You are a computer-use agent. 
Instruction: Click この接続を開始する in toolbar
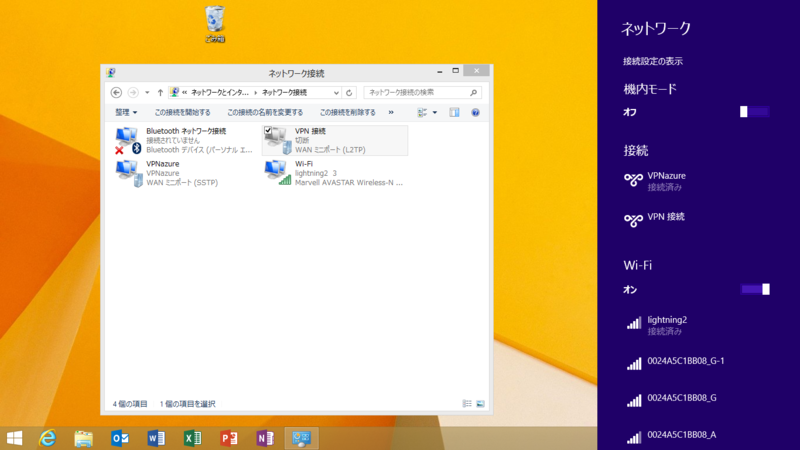(182, 112)
